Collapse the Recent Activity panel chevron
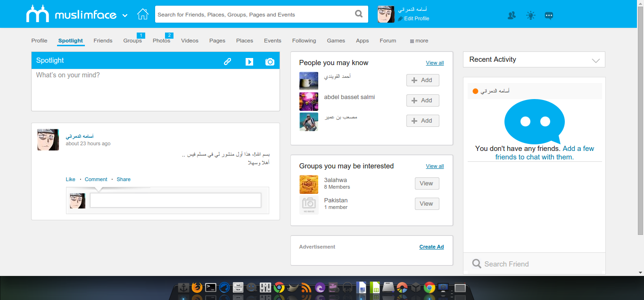This screenshot has height=300, width=644. click(595, 59)
